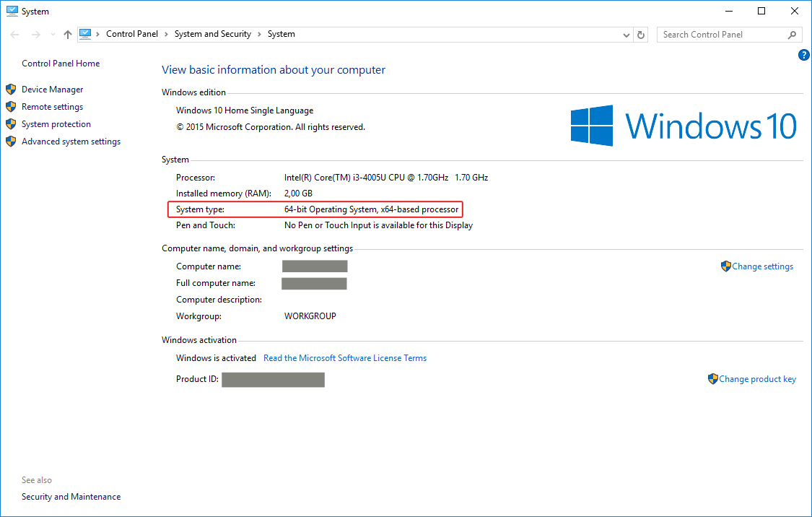The width and height of the screenshot is (812, 517).
Task: Open Remote settings link
Action: click(52, 107)
